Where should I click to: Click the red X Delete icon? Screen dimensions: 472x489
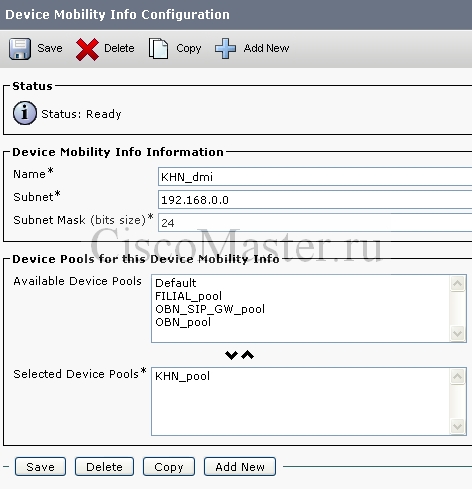(87, 49)
